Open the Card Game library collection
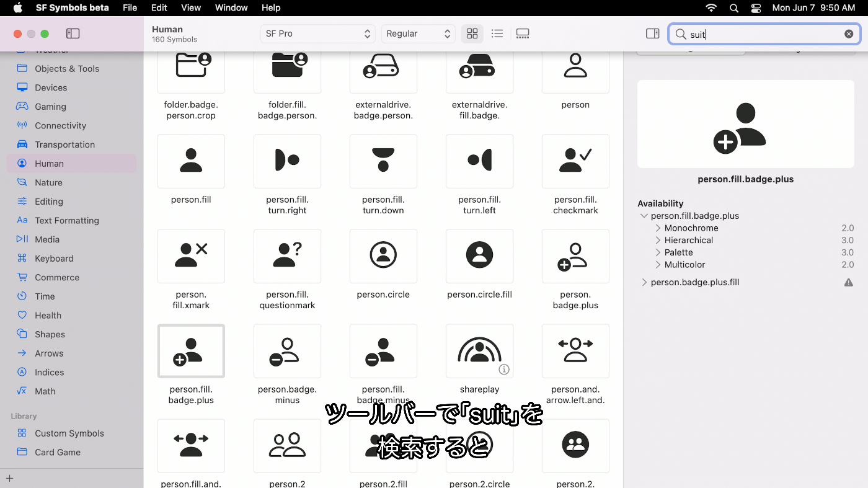This screenshot has width=868, height=488. click(x=71, y=452)
